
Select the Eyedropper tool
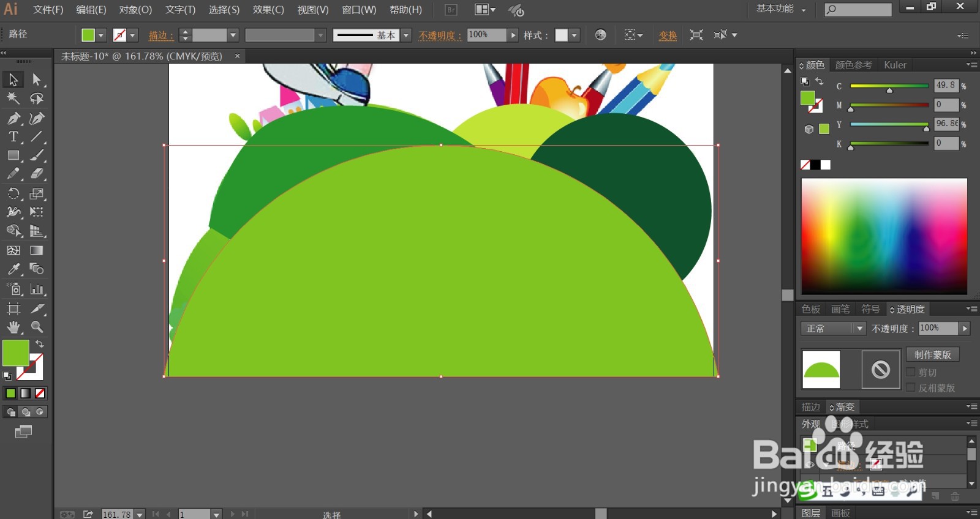point(13,269)
